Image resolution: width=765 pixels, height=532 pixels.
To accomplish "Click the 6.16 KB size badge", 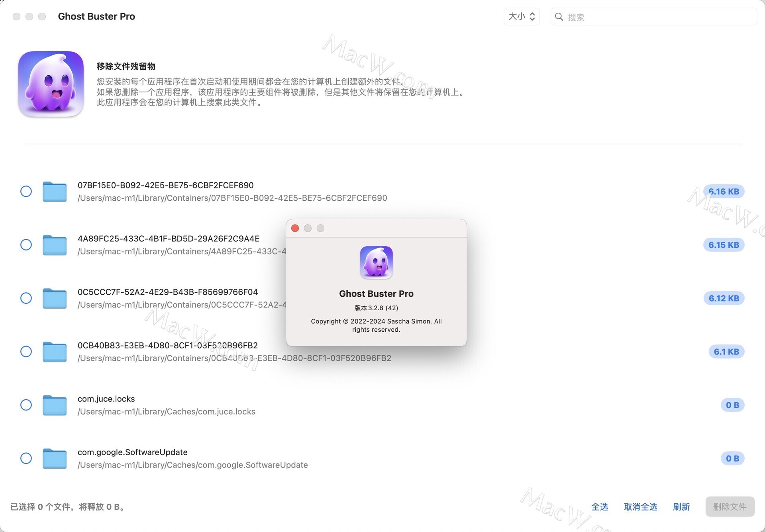I will (x=724, y=192).
